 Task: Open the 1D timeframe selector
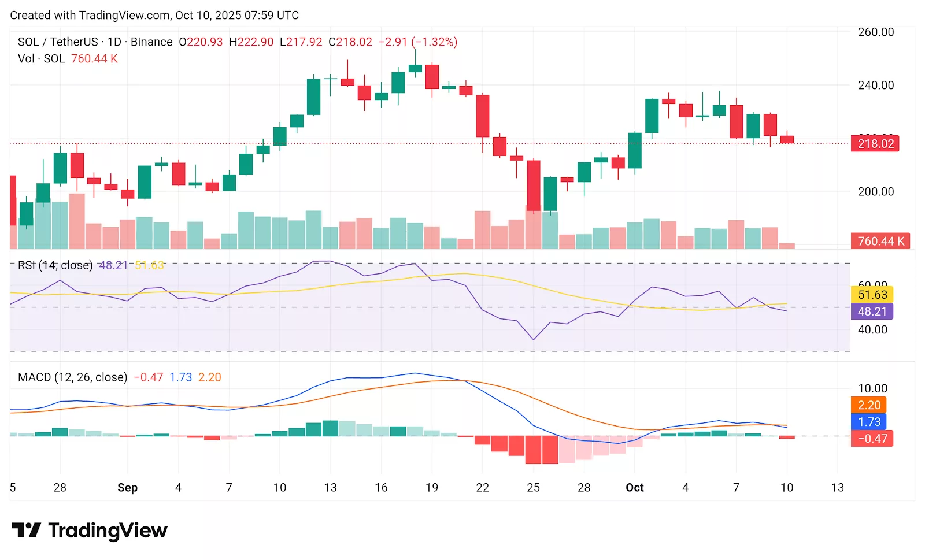(114, 41)
